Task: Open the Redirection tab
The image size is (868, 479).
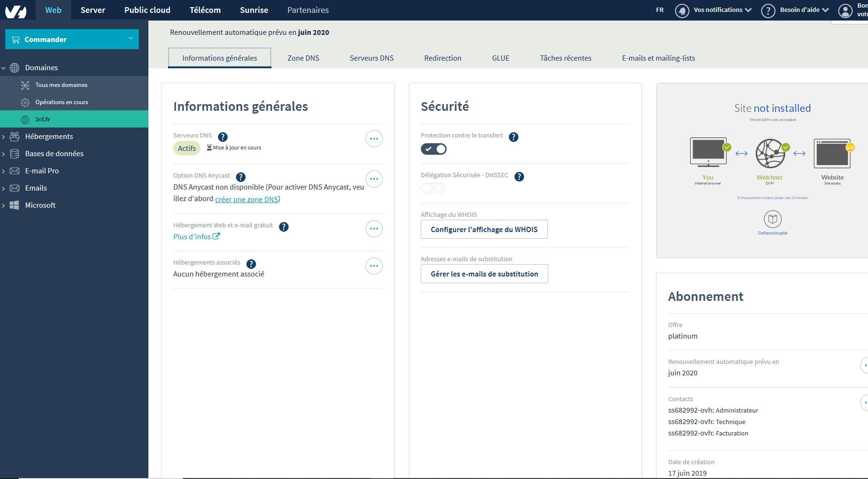Action: pos(443,58)
